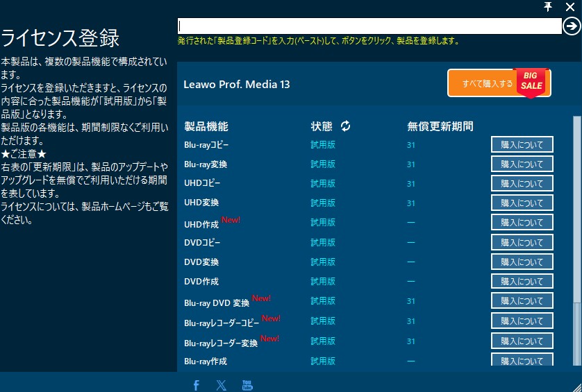The width and height of the screenshot is (582, 392).
Task: Open the Facebook page icon
Action: pos(197,385)
